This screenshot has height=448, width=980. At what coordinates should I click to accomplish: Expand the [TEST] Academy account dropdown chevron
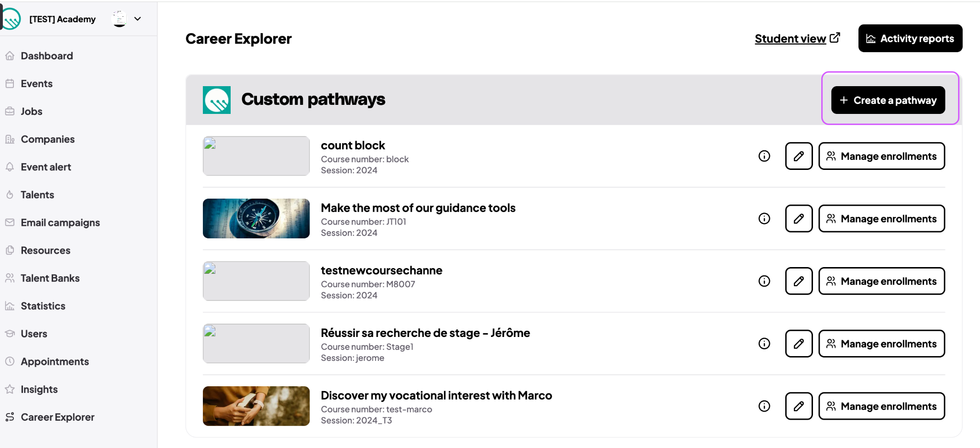pos(138,19)
